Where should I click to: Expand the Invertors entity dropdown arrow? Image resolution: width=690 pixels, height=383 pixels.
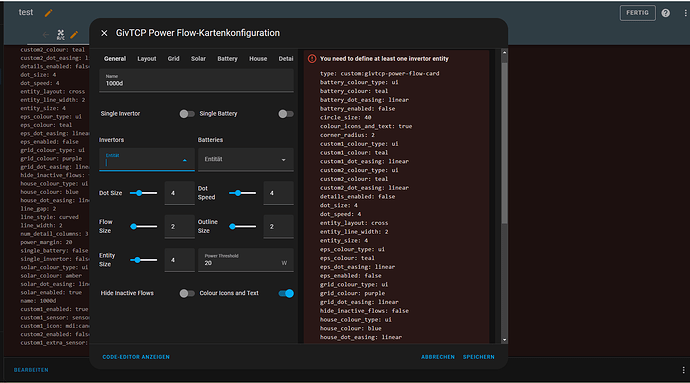[x=185, y=160]
